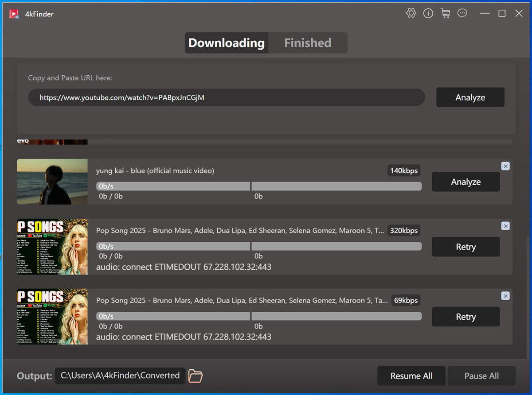
Task: Analyze the yung kai blue video
Action: click(465, 182)
